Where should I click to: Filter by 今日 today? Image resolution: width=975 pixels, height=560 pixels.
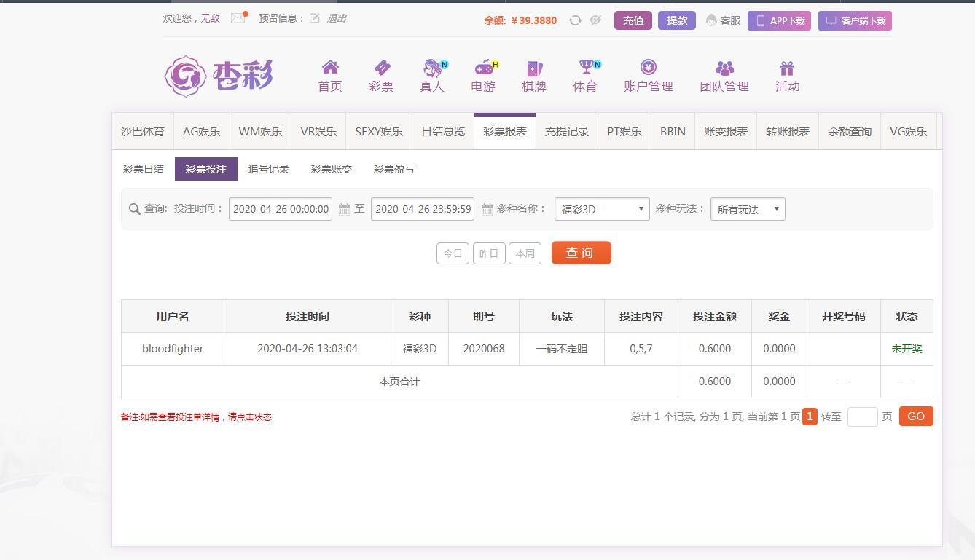point(453,253)
